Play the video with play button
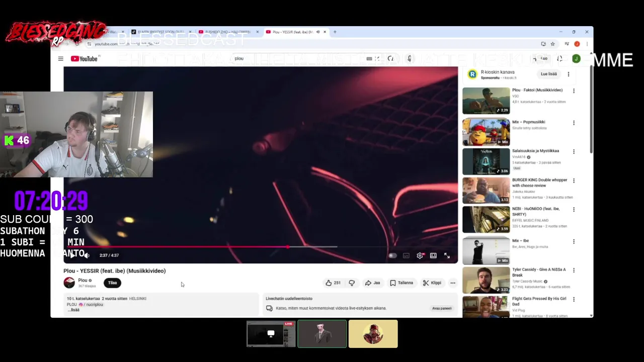Viewport: 644px width, 362px height. [x=72, y=255]
